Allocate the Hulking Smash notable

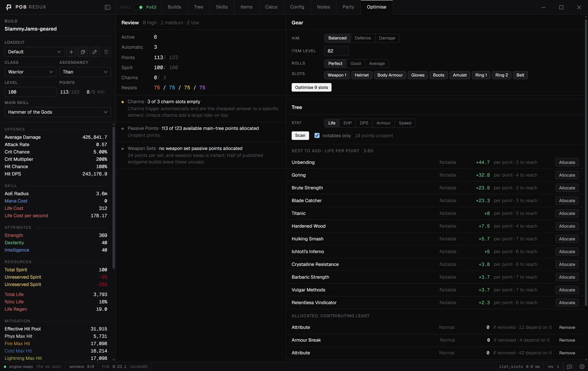pyautogui.click(x=567, y=239)
